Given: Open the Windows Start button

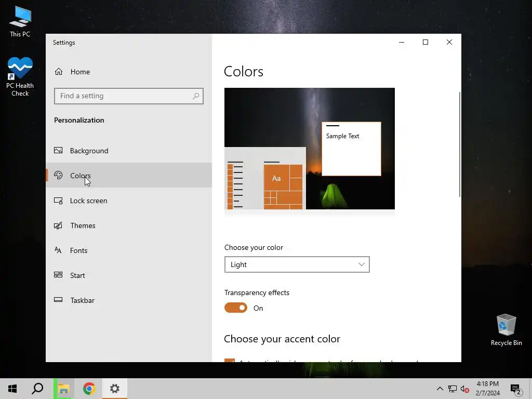Looking at the screenshot, I should coord(12,389).
